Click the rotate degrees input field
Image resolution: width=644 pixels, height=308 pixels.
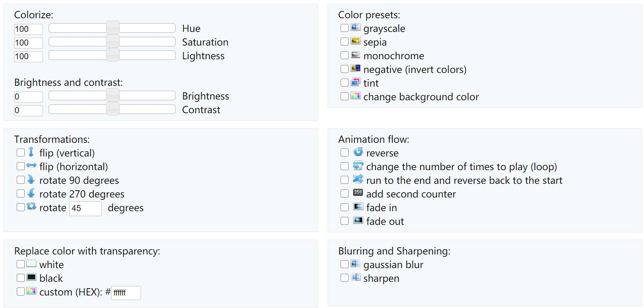point(85,208)
